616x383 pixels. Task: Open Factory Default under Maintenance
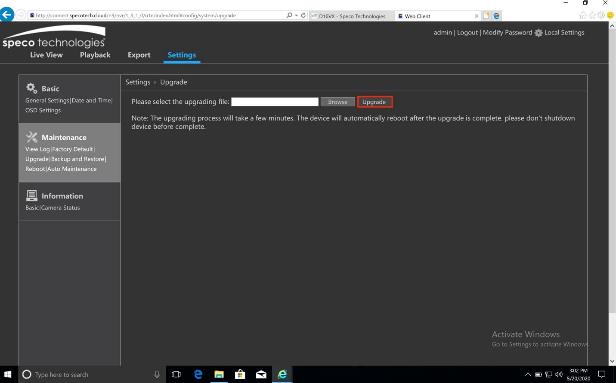(x=73, y=149)
